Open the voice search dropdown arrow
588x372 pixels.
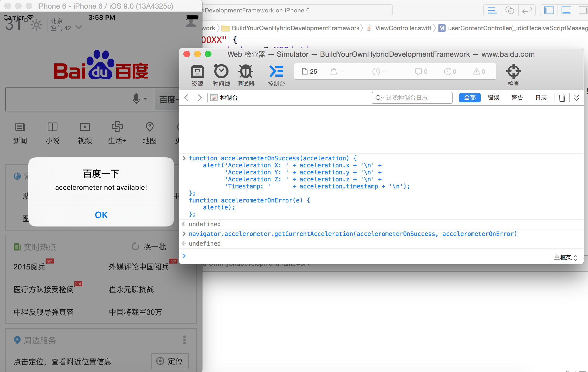[145, 99]
